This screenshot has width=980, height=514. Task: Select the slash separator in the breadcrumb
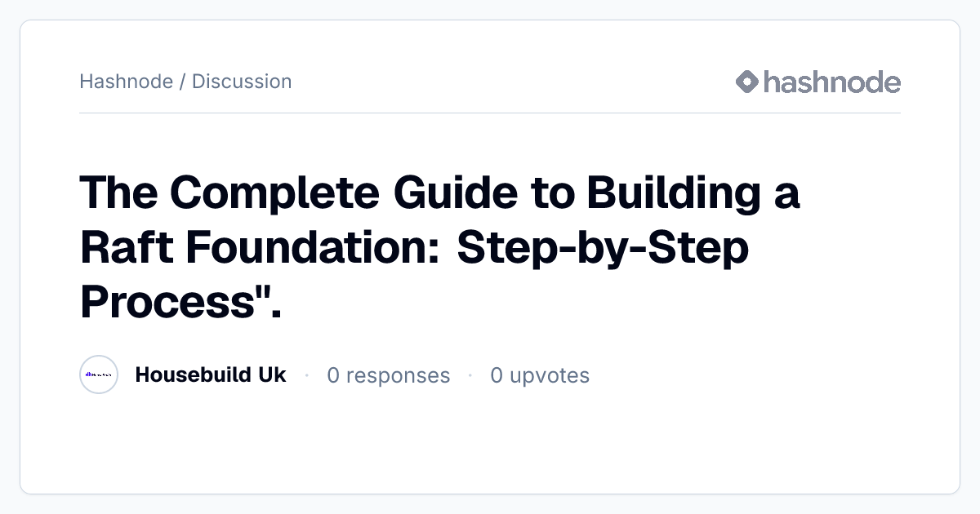tap(182, 82)
